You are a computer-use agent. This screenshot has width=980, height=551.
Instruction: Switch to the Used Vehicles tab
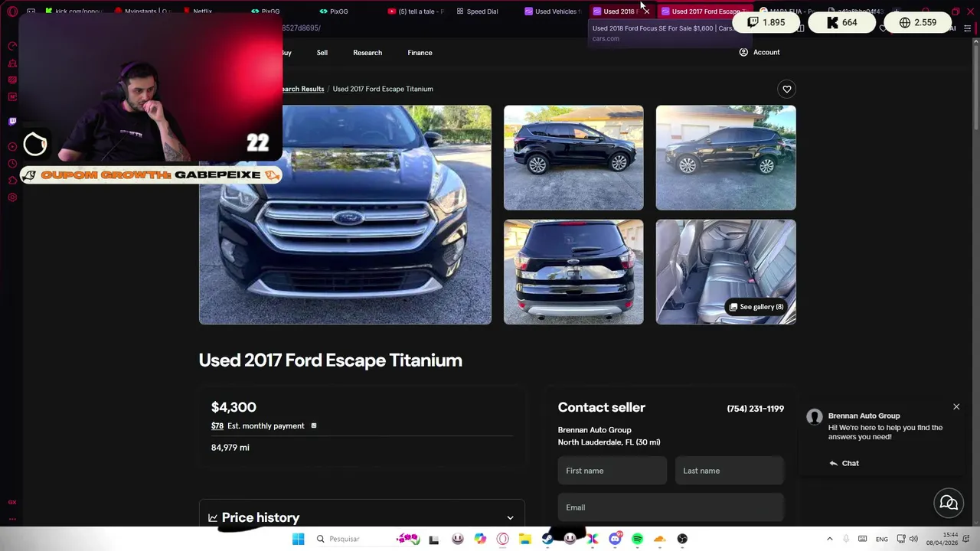point(553,11)
